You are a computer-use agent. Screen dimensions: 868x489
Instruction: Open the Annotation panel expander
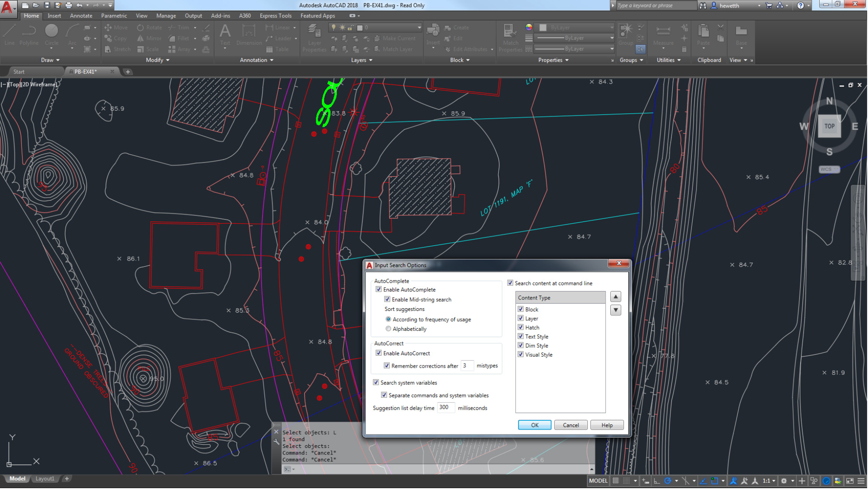coord(271,60)
